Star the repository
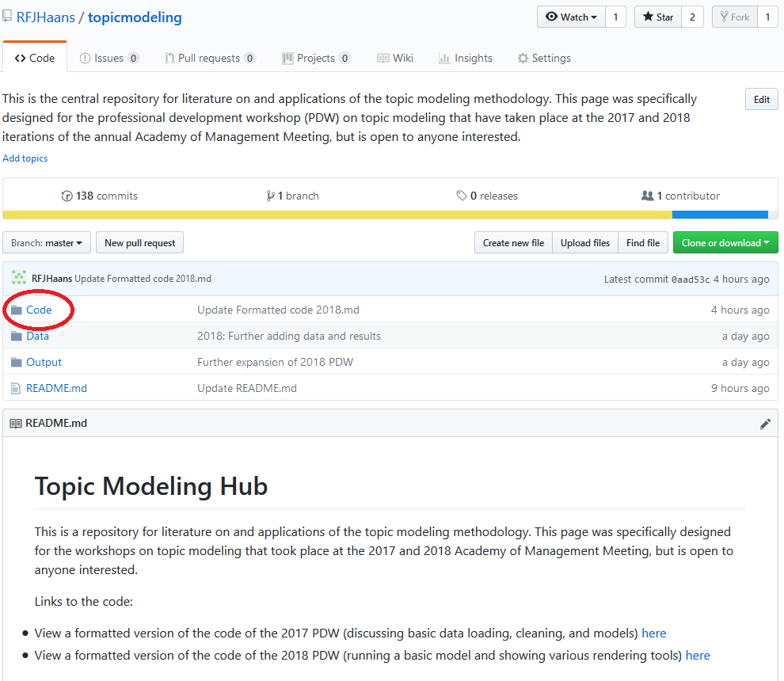The height and width of the screenshot is (681, 784). 657,17
